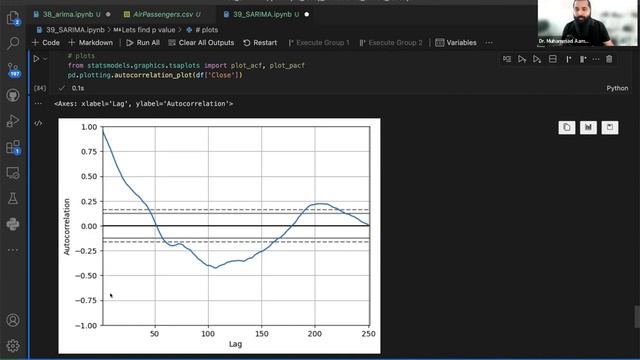Screen dimensions: 640x360
Task: Open the Python view in activity bar
Action: (x=13, y=224)
